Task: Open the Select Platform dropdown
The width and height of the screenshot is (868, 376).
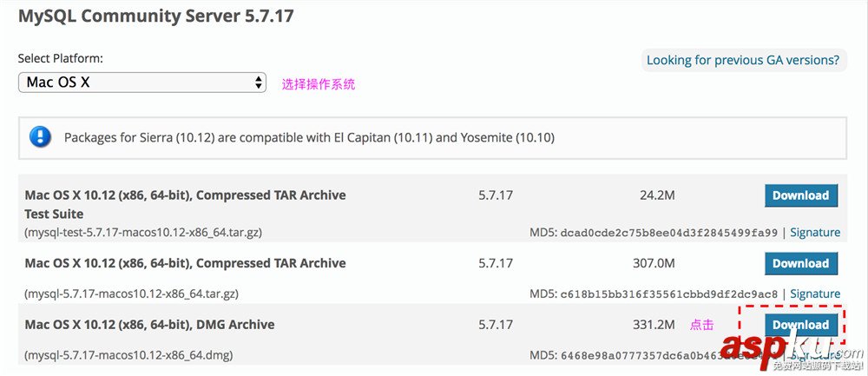Action: tap(142, 82)
